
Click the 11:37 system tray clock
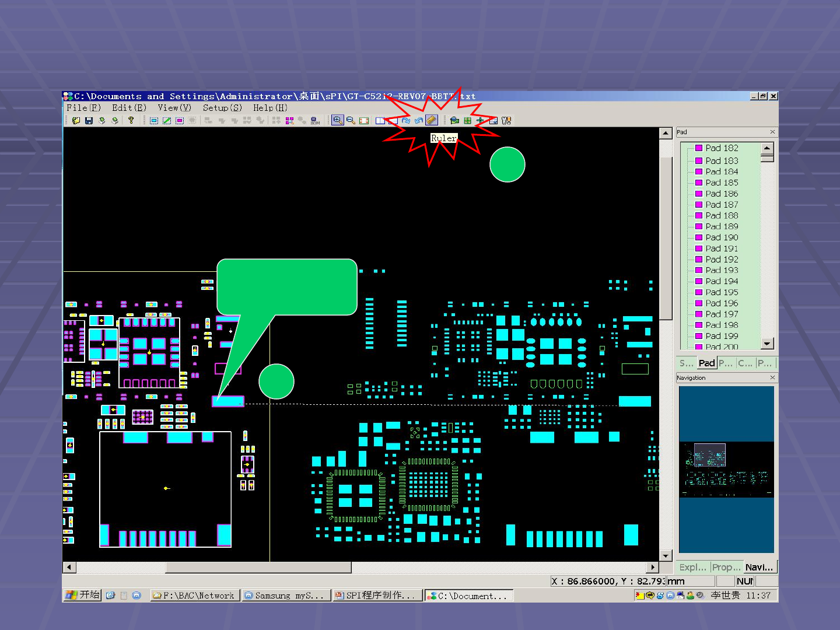[x=758, y=596]
